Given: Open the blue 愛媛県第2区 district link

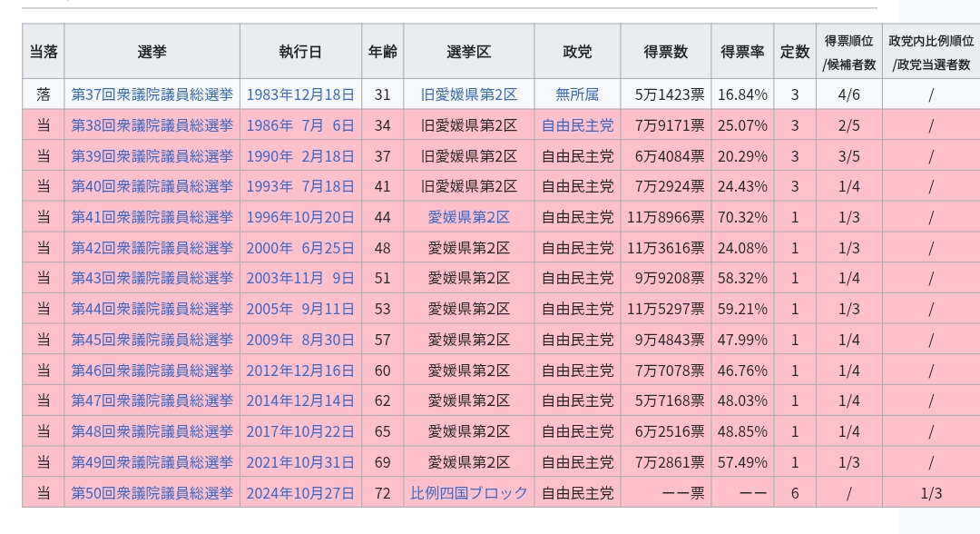Looking at the screenshot, I should tap(468, 217).
